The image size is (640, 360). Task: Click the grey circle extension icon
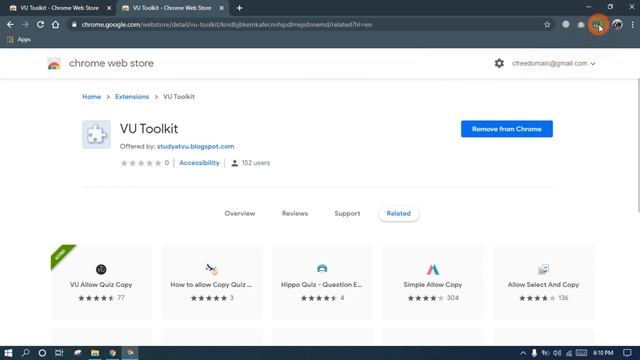tap(565, 24)
